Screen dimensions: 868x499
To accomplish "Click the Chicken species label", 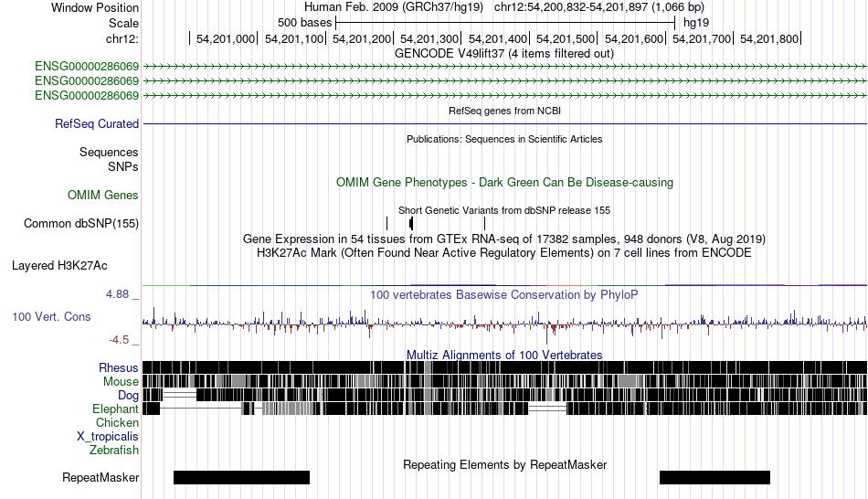I will click(117, 422).
